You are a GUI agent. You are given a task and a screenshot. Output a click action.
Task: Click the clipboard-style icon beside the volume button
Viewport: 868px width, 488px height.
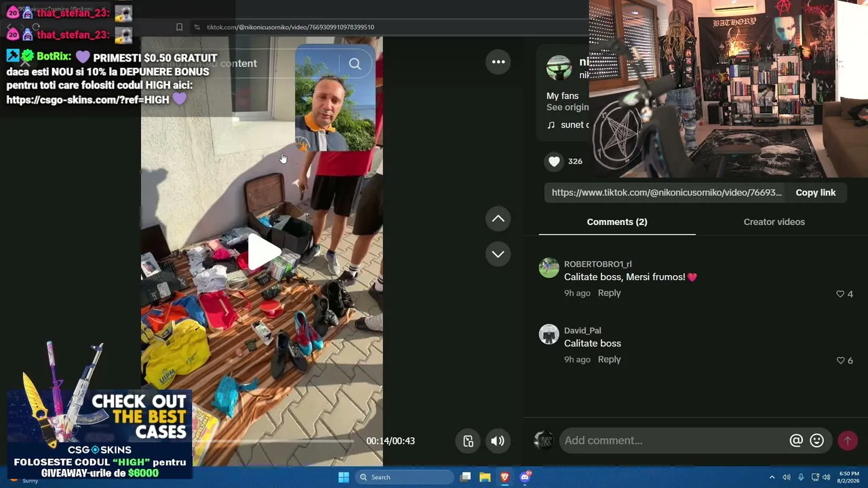coord(468,441)
